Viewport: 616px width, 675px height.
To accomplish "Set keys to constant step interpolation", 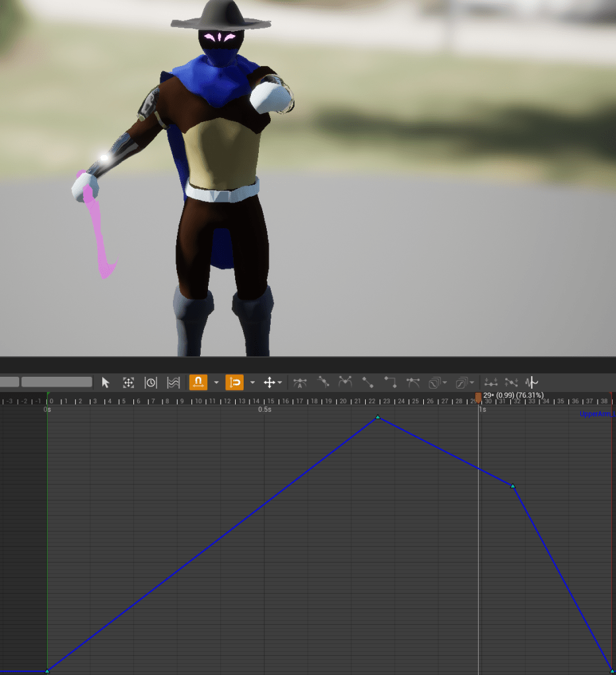I will coord(390,383).
